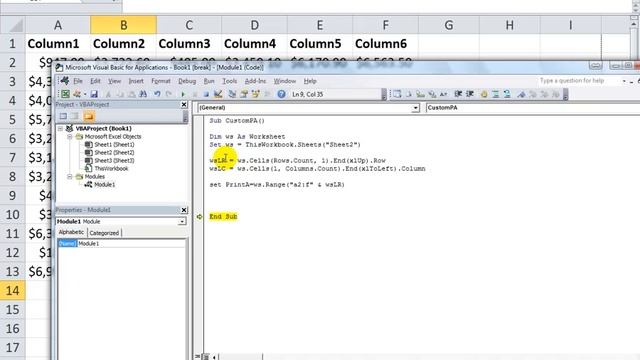
Task: Click the Project Explorer toolbar icon
Action: pos(232,94)
